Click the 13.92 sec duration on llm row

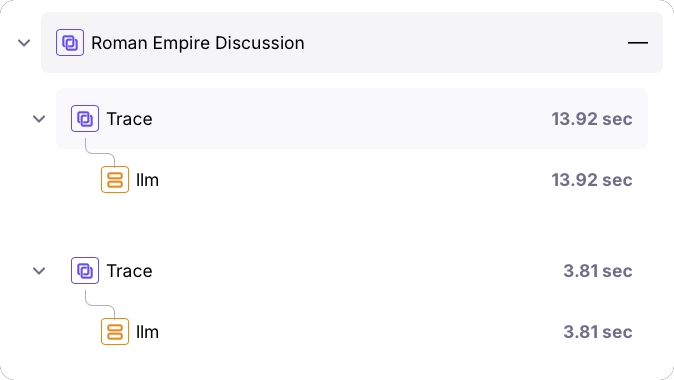click(592, 180)
